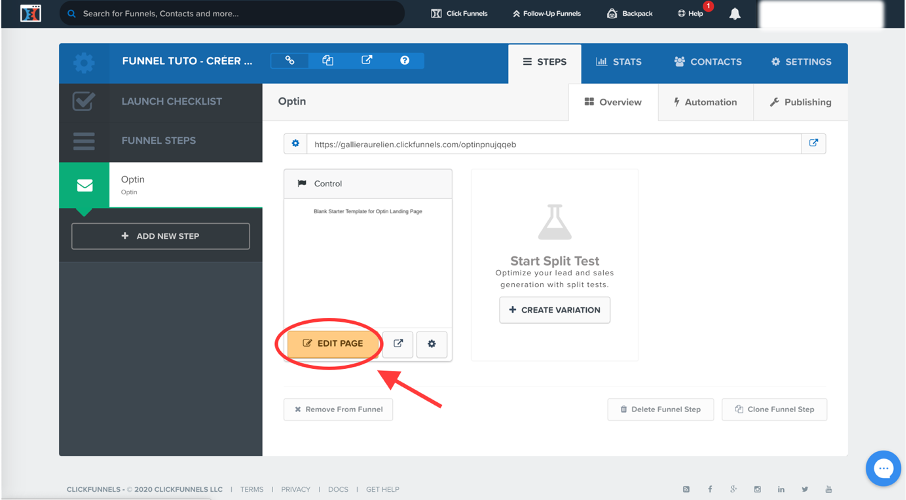The width and height of the screenshot is (906, 500).
Task: Click the optin page URL field
Action: click(554, 144)
